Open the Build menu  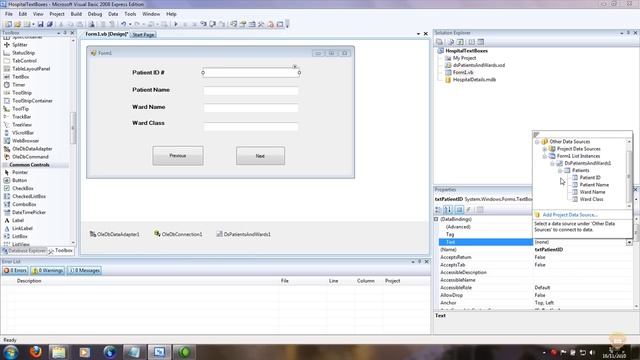click(x=76, y=14)
